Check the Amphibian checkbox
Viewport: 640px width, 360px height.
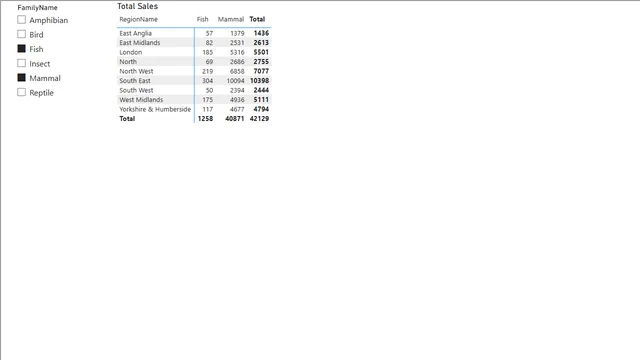(22, 20)
